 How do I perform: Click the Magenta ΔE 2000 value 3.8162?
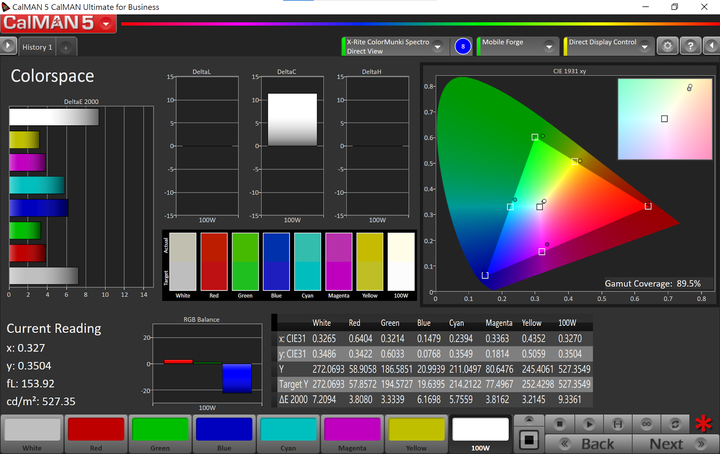497,399
